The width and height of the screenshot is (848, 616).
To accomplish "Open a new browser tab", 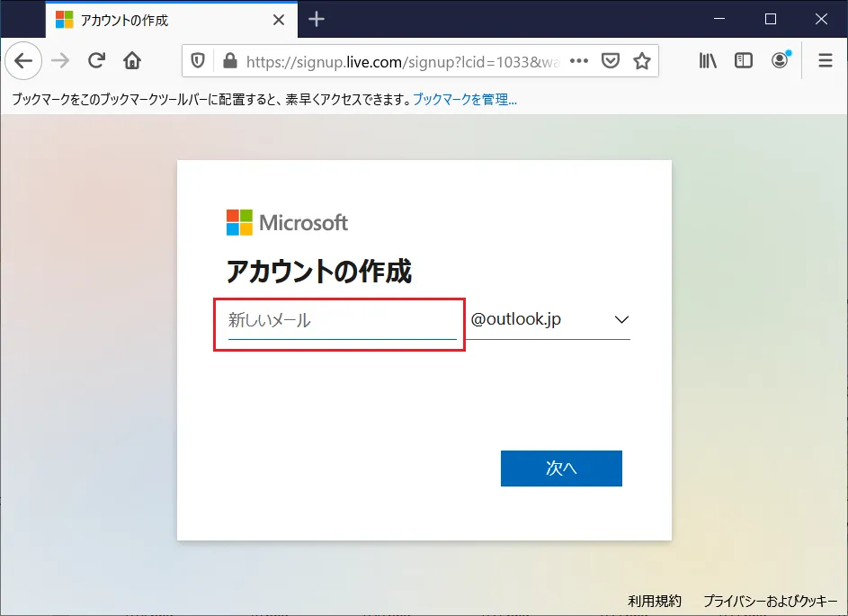I will click(317, 20).
